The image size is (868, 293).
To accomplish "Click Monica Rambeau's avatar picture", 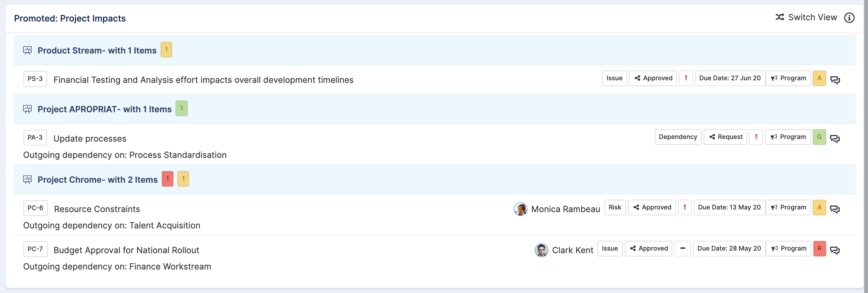I will (520, 209).
